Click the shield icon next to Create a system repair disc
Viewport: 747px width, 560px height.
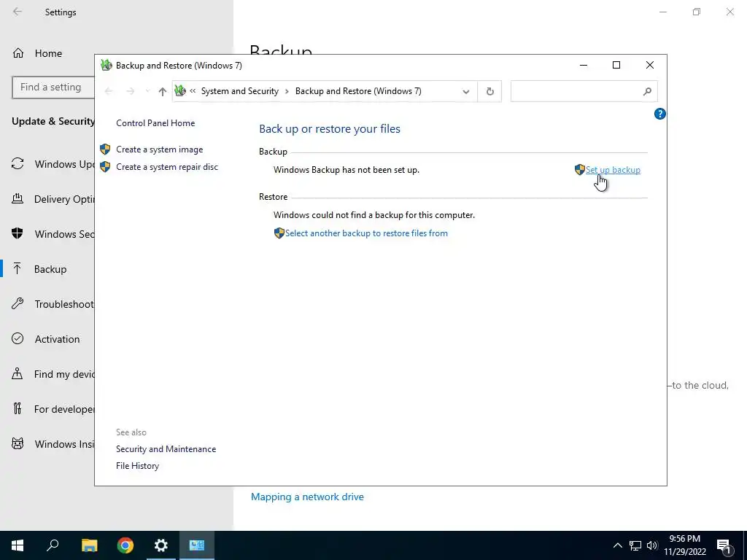pyautogui.click(x=105, y=167)
